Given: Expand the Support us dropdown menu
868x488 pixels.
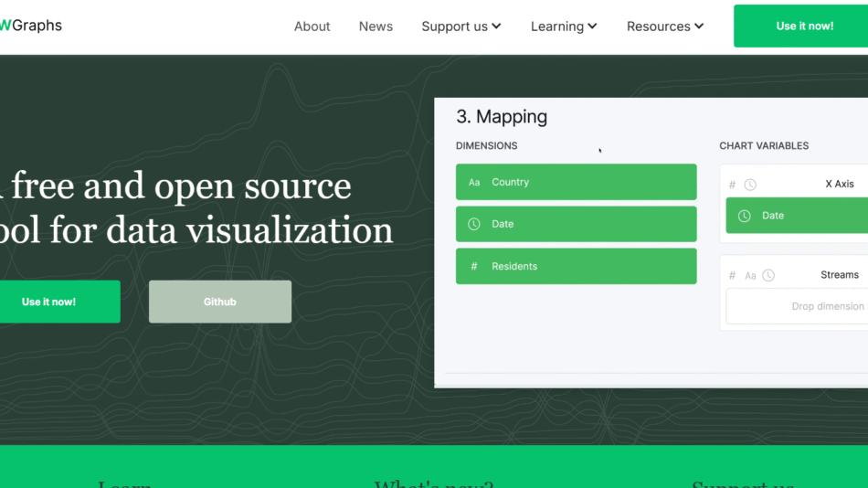Looking at the screenshot, I should point(460,27).
